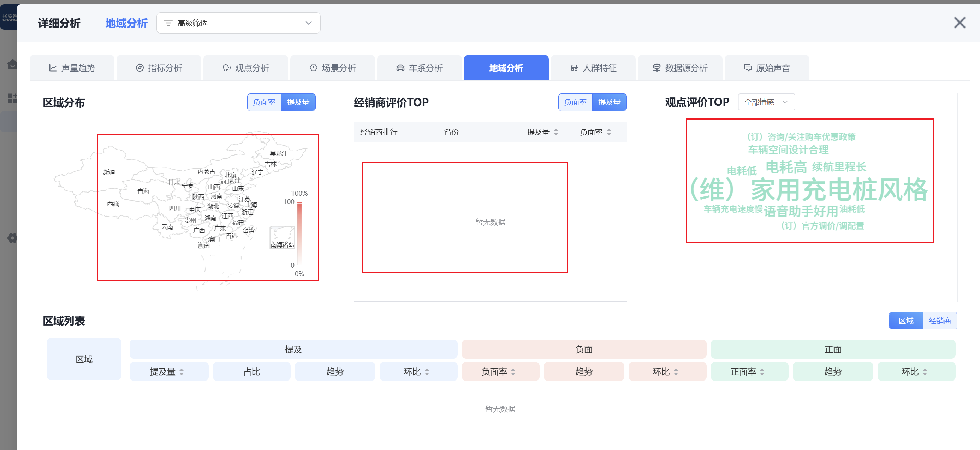Close the 详细分析 dialog with X
Image resolution: width=980 pixels, height=450 pixels.
point(960,23)
